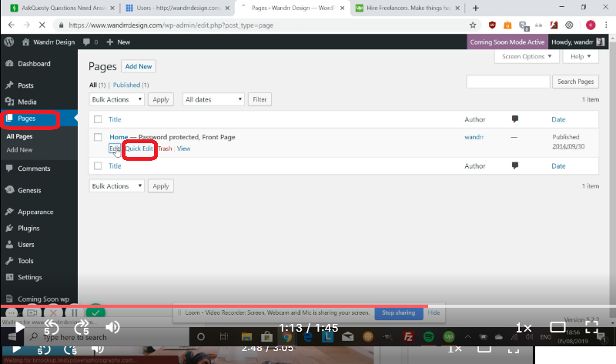
Task: Click the browser address bar URL
Action: pyautogui.click(x=171, y=25)
